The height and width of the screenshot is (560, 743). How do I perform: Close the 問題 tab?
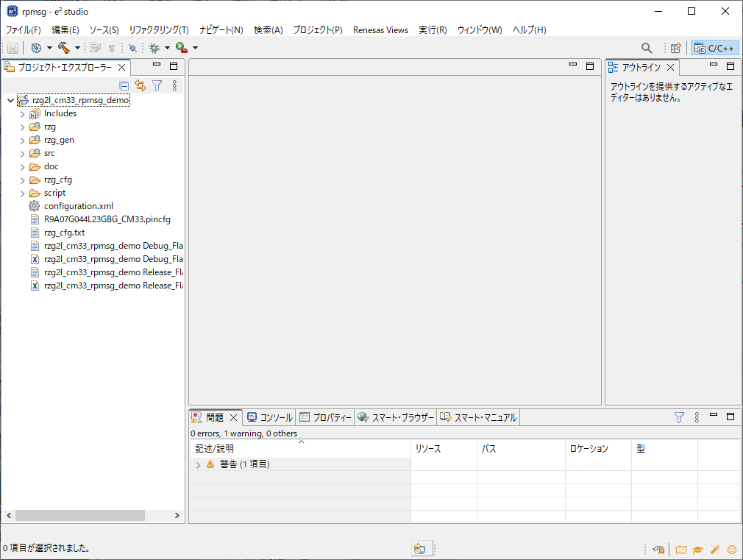click(x=233, y=417)
